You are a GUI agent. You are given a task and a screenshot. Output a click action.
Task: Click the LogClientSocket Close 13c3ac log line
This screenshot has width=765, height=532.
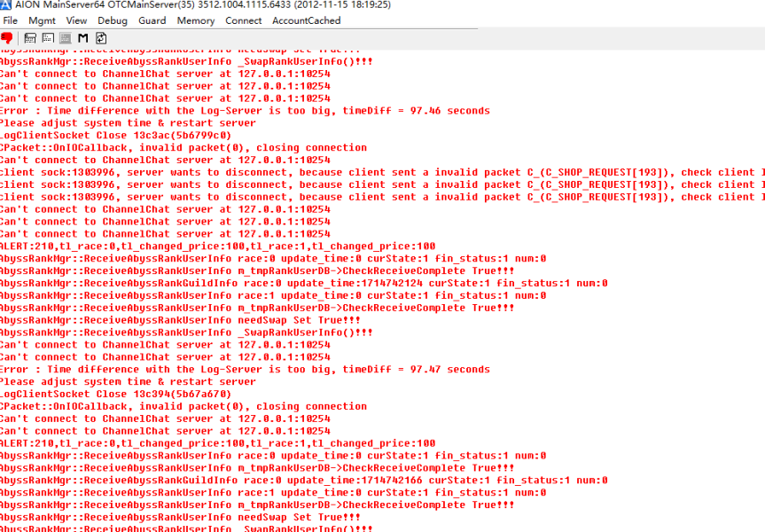(x=115, y=136)
